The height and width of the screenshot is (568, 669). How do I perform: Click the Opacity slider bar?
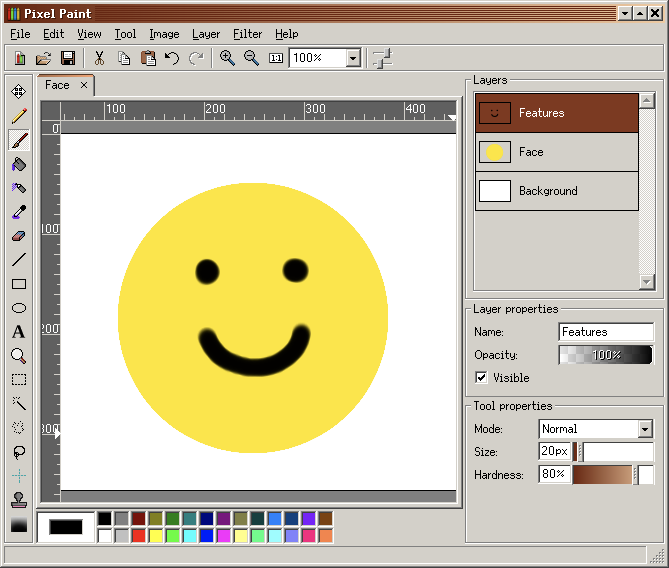[x=605, y=355]
